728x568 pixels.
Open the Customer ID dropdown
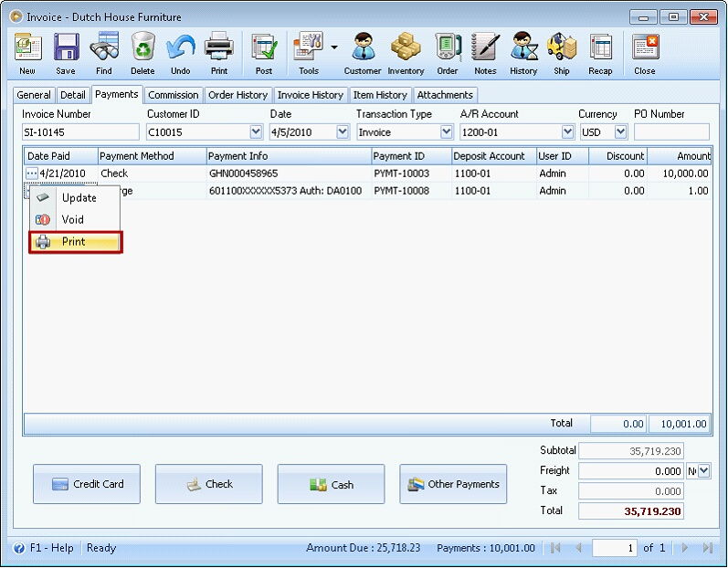click(x=256, y=132)
